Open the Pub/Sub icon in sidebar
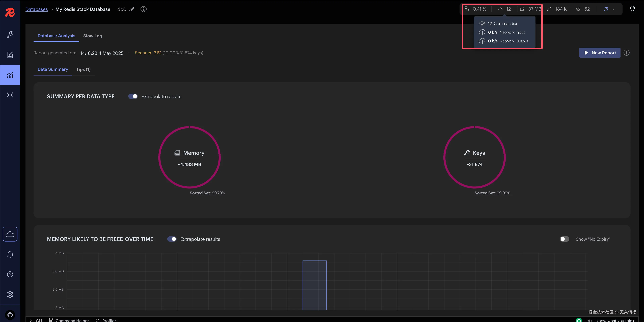The image size is (644, 322). pos(10,95)
